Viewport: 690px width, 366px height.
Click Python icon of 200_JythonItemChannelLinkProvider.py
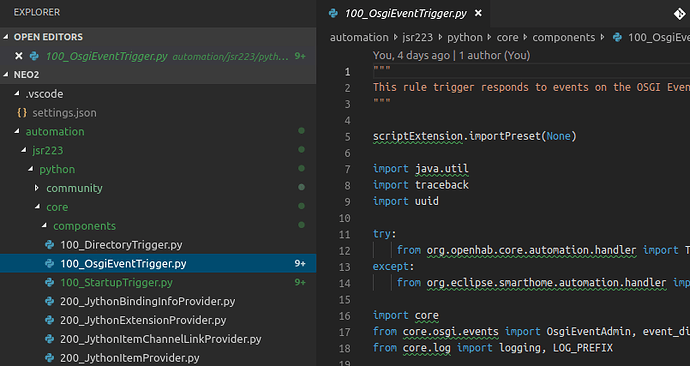click(50, 339)
